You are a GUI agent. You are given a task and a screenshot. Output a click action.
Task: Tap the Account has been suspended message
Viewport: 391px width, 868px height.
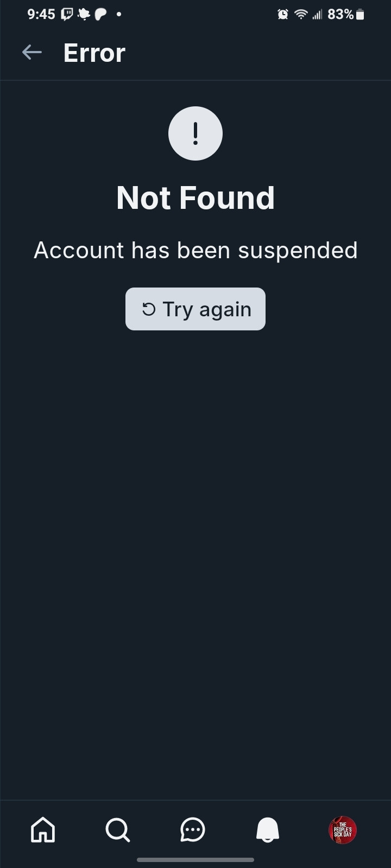(x=195, y=250)
